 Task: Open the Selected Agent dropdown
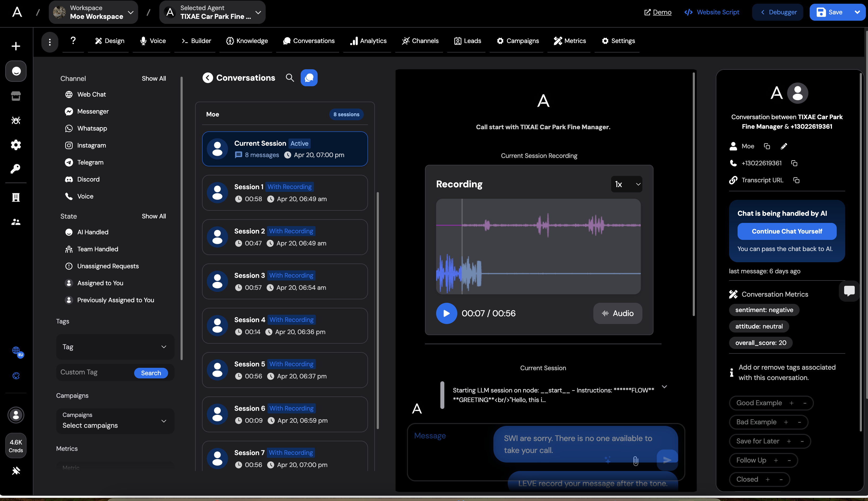(x=212, y=12)
